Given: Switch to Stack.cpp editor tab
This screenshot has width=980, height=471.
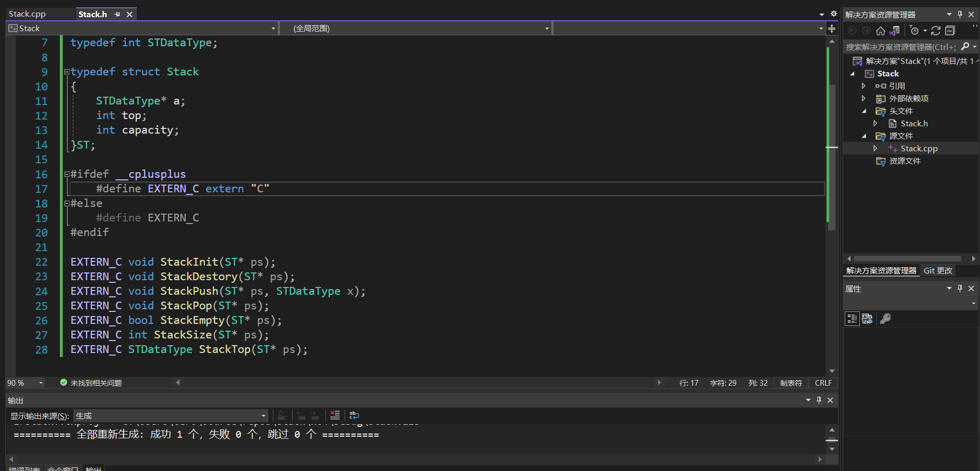Looking at the screenshot, I should coord(27,14).
